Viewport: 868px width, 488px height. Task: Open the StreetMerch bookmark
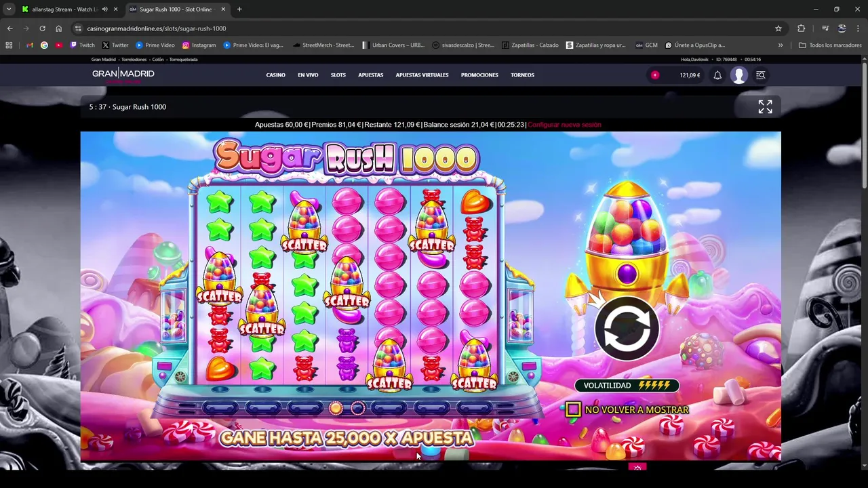(x=323, y=45)
